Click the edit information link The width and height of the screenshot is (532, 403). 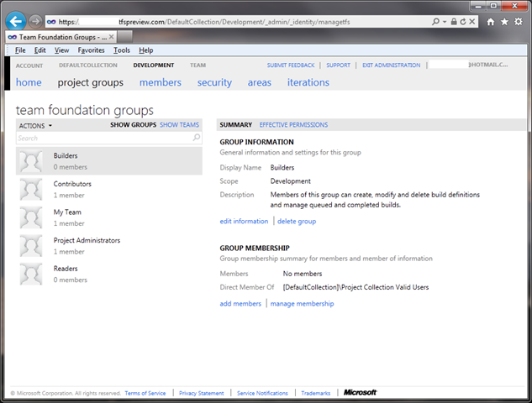click(244, 221)
